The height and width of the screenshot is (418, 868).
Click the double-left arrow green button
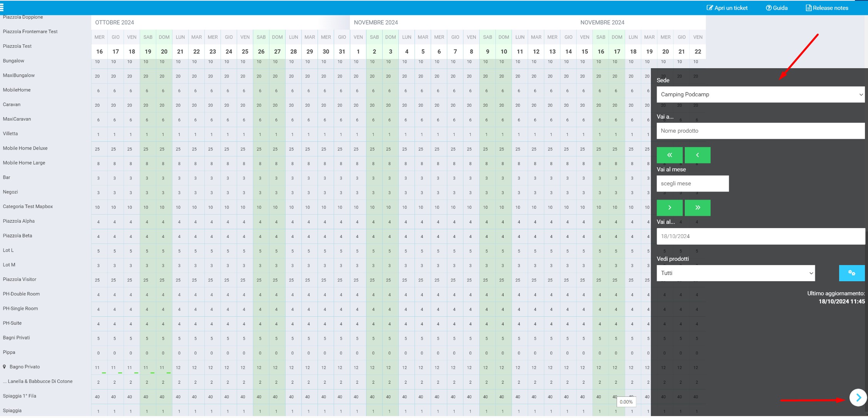click(x=669, y=155)
